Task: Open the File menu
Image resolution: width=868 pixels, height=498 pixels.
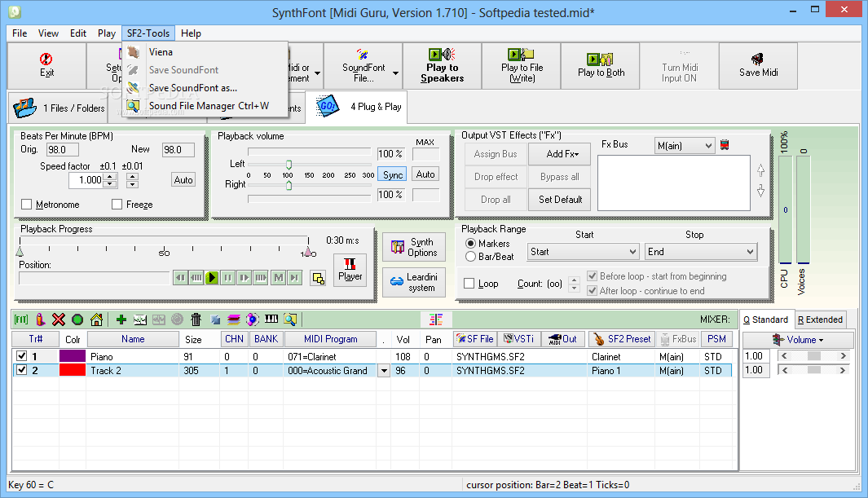Action: (x=20, y=33)
